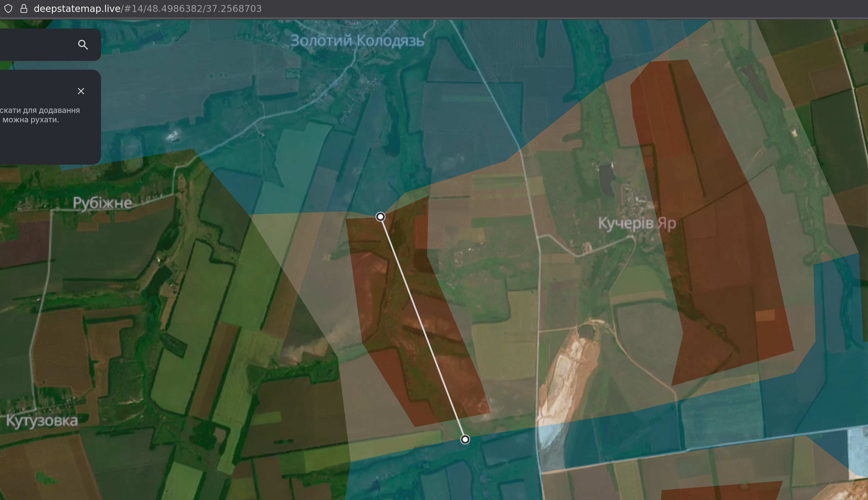Click the lower ruler measurement point
Viewport: 868px width, 500px height.
pos(465,439)
